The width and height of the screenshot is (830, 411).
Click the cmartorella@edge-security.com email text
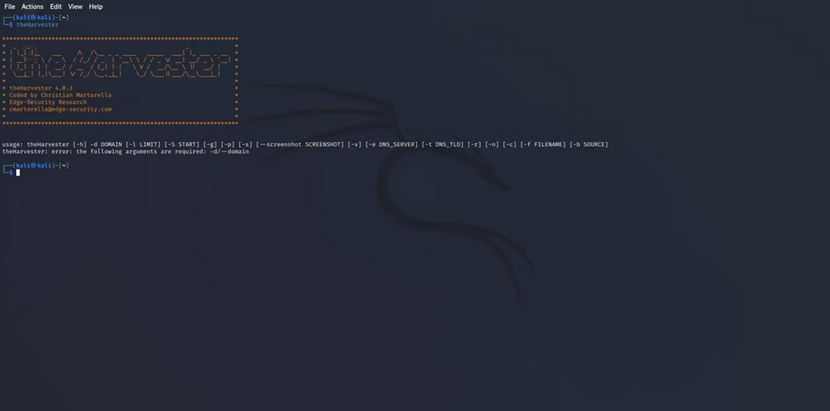(x=60, y=109)
